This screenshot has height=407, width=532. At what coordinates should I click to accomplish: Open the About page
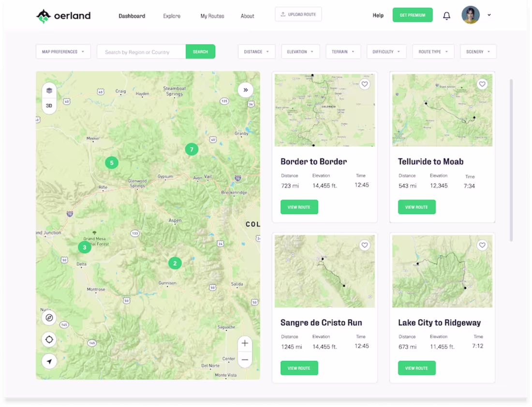(247, 16)
